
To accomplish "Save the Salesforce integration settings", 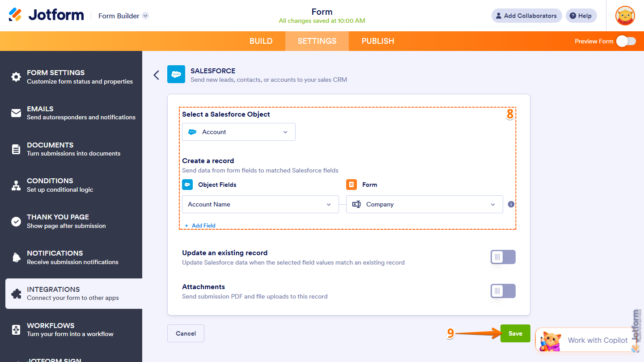I will 515,333.
